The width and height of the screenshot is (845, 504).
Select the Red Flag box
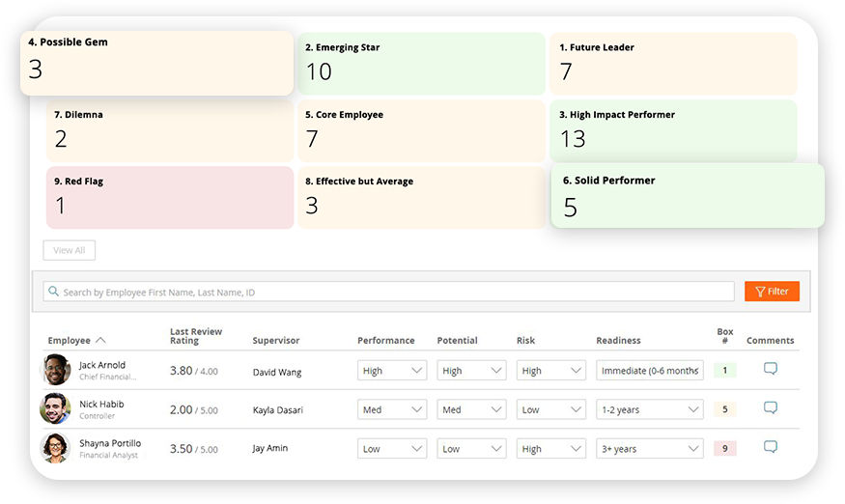click(x=170, y=197)
